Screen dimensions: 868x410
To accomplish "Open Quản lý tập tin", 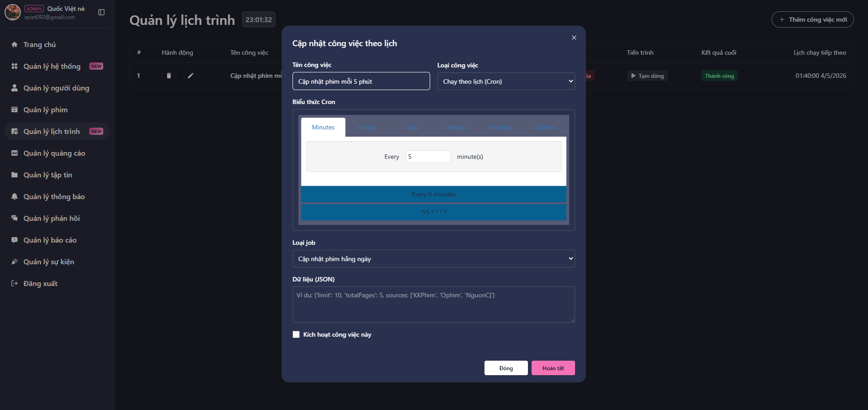I will [x=57, y=175].
